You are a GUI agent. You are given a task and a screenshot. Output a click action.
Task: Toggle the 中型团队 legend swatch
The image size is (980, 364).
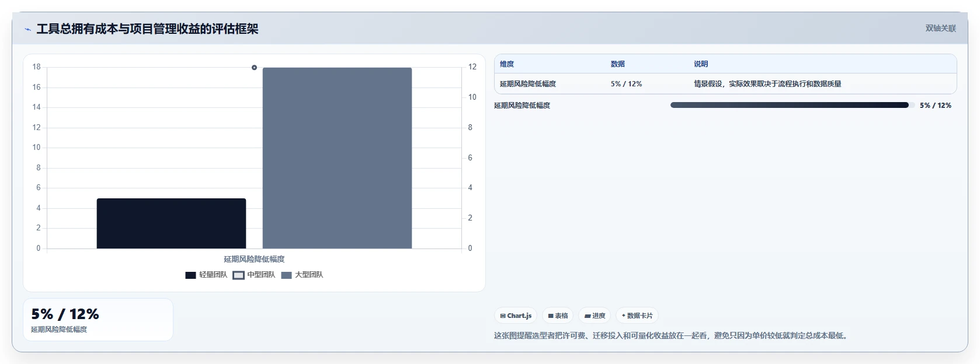pyautogui.click(x=238, y=275)
